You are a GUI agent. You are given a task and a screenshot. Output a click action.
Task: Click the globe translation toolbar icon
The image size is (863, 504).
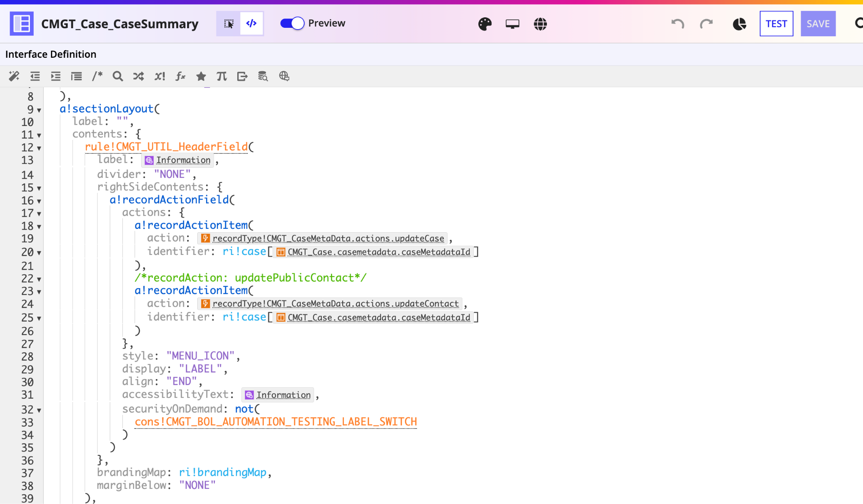pos(284,76)
